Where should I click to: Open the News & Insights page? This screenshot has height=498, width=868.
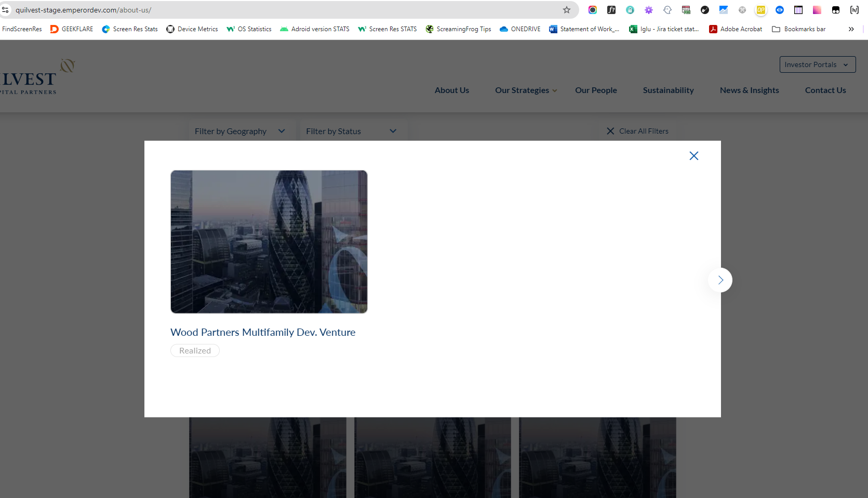749,90
